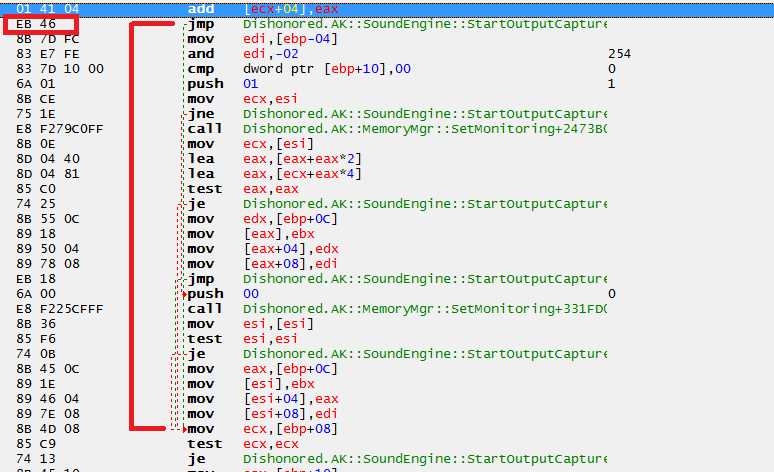Select the 'mov ecx,[esi]' instruction
This screenshot has width=774, height=472.
[x=251, y=144]
